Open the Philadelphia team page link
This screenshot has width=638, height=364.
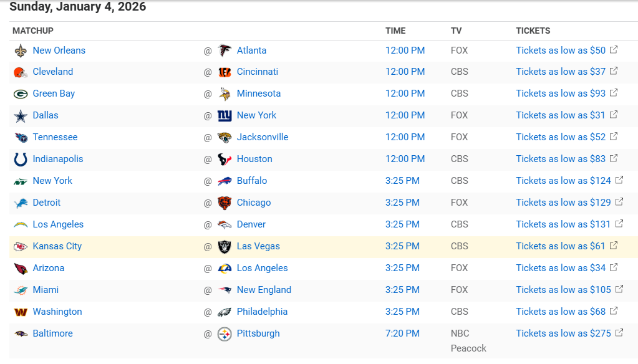tap(262, 312)
